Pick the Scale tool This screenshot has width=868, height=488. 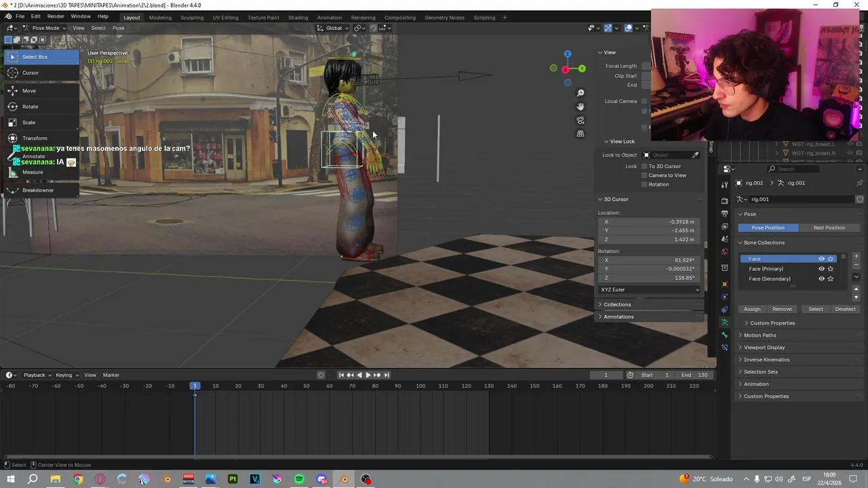pyautogui.click(x=28, y=123)
